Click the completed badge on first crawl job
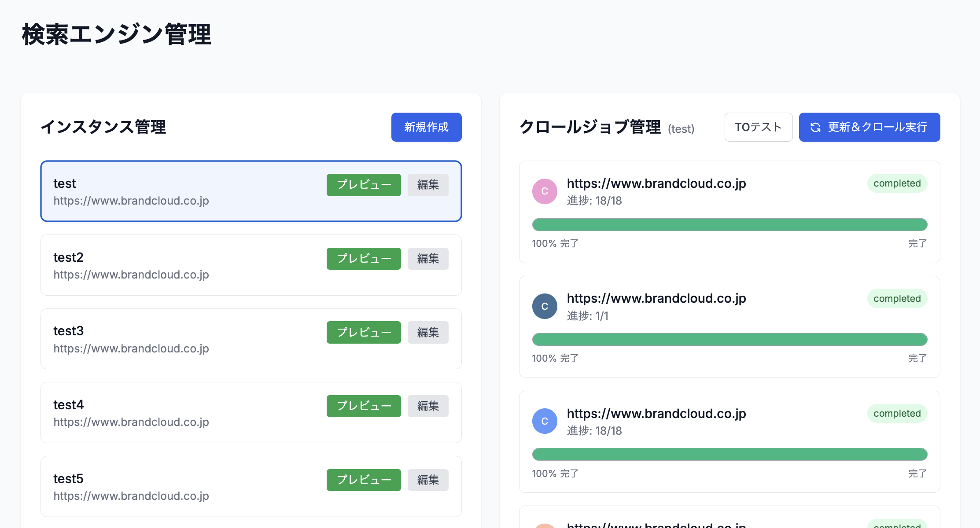980x528 pixels. tap(897, 183)
